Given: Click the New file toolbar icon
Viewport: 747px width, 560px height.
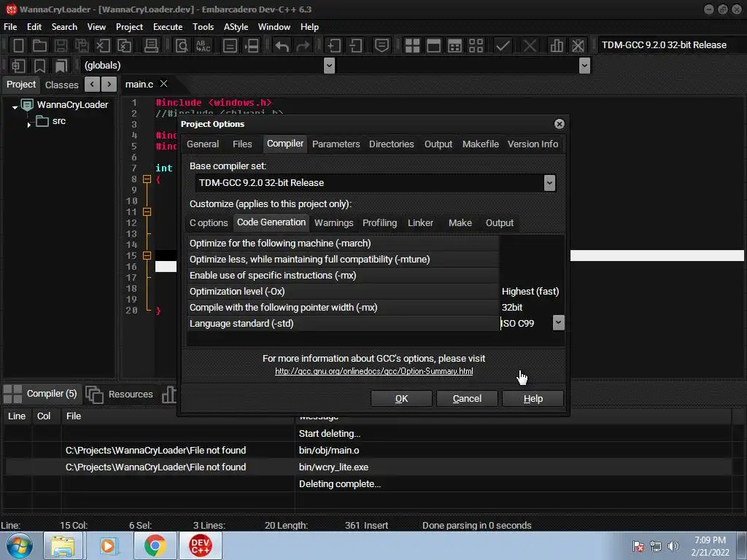Looking at the screenshot, I should (18, 45).
